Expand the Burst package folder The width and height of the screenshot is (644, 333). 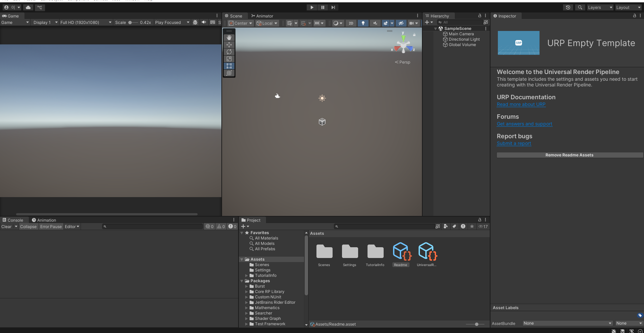coord(247,286)
